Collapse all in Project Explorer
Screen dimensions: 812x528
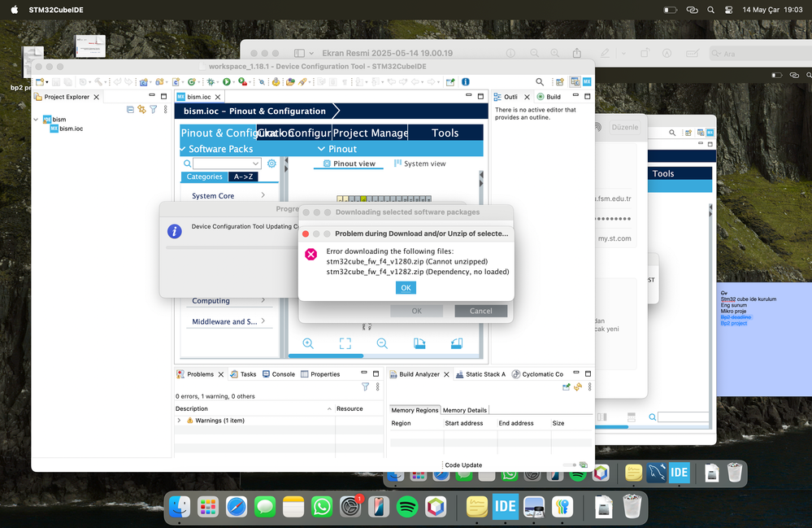131,109
